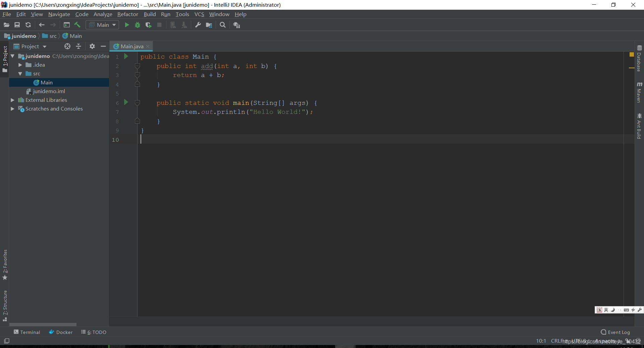Click the "Hello World!" string literal
This screenshot has height=348, width=644.
[277, 112]
